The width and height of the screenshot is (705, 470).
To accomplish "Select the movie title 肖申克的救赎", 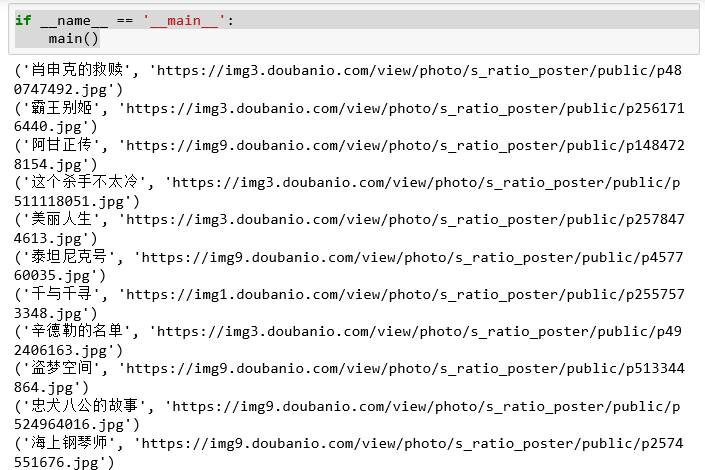I will (77, 70).
